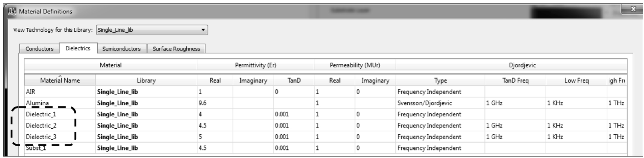Sort by Material Name column header
The image size is (644, 158).
(60, 80)
